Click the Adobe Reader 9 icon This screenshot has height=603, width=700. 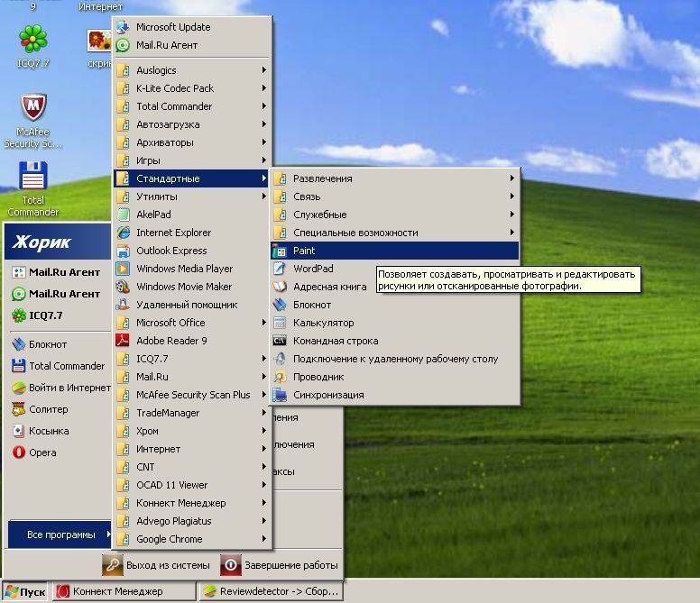click(x=123, y=341)
